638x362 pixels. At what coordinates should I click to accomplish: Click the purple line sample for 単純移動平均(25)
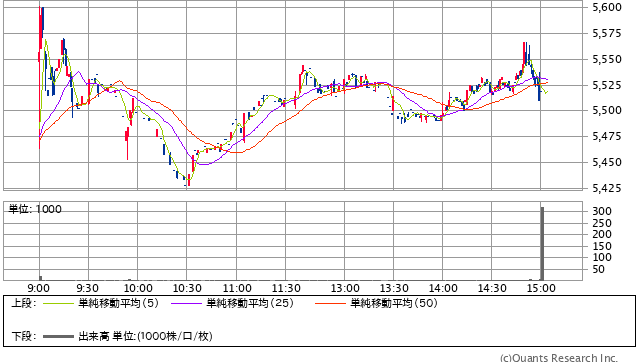[x=186, y=303]
